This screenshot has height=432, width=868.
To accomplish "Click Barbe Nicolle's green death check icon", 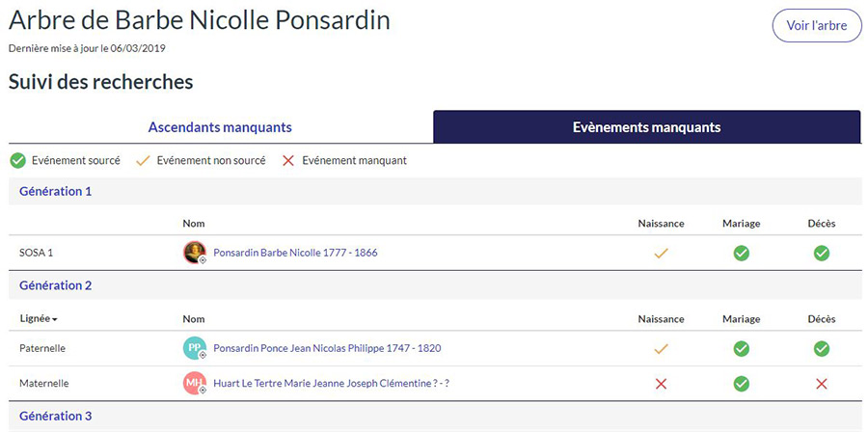I will pos(822,254).
